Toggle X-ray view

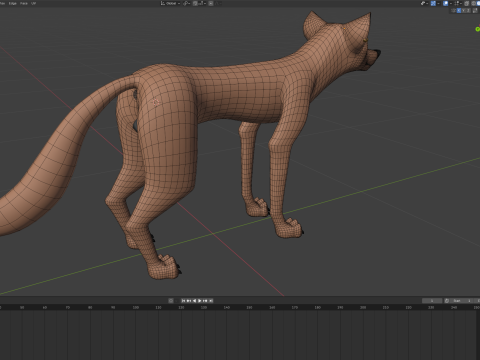(x=467, y=3)
